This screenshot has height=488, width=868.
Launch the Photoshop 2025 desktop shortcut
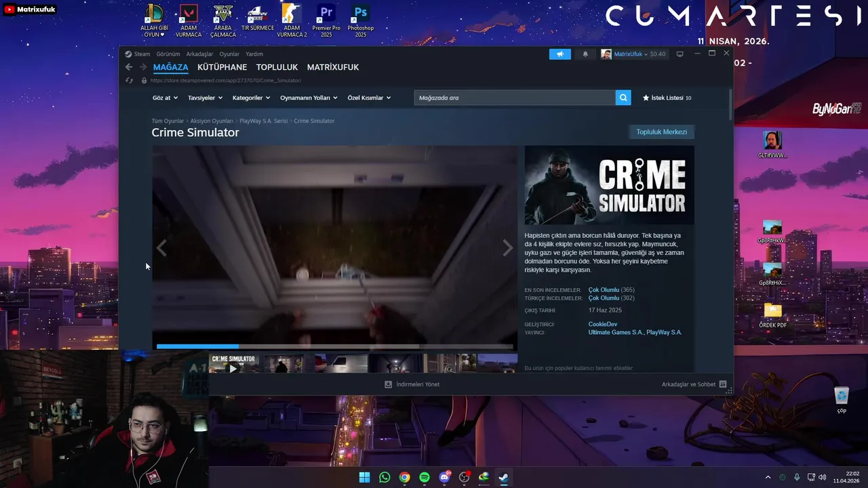point(361,22)
